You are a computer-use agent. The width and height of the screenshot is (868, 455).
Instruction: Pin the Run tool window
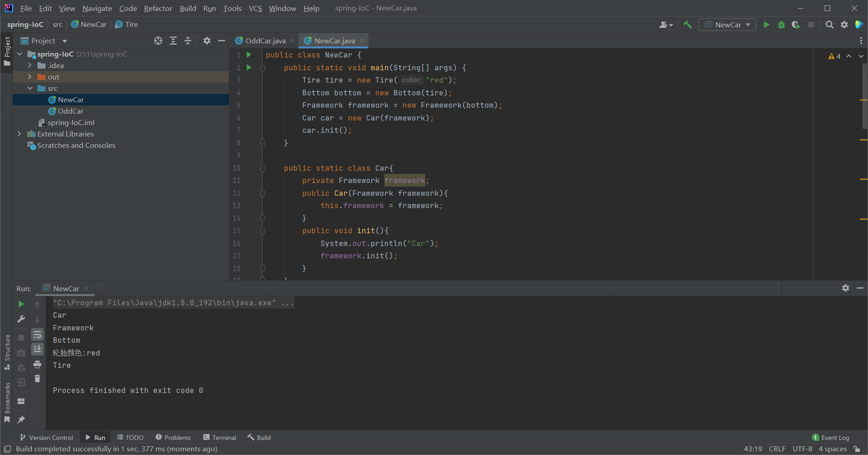coord(21,420)
